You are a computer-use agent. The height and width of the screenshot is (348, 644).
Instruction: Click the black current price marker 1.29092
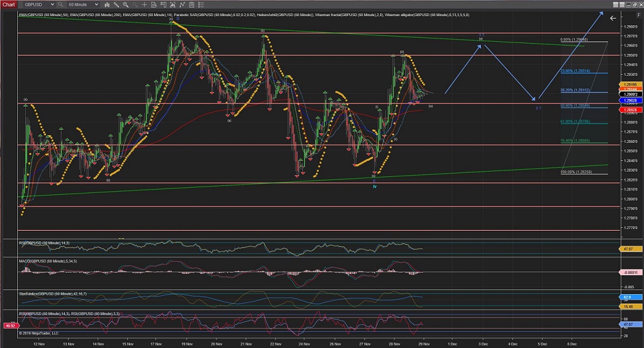click(x=630, y=94)
